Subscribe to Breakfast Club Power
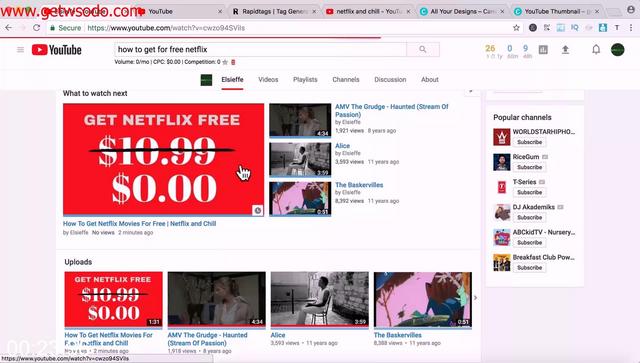The width and height of the screenshot is (640, 363). (529, 268)
